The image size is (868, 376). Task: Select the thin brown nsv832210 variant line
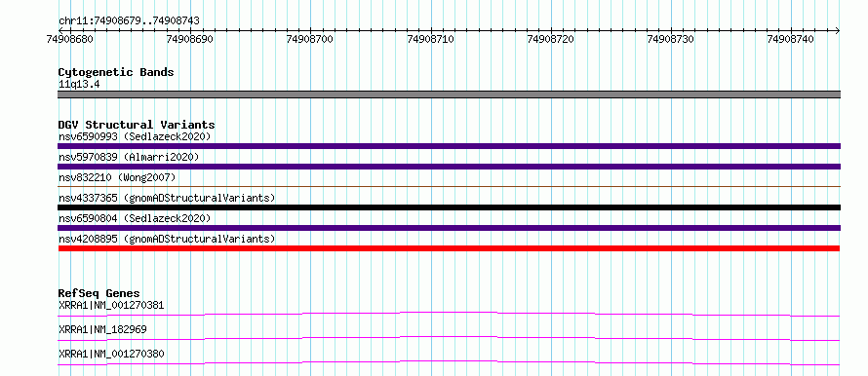pos(449,187)
